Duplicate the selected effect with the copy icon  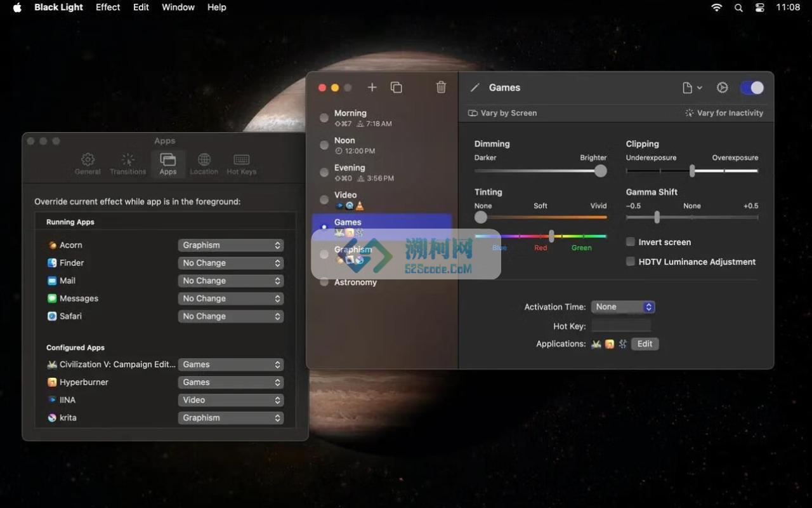(x=396, y=88)
